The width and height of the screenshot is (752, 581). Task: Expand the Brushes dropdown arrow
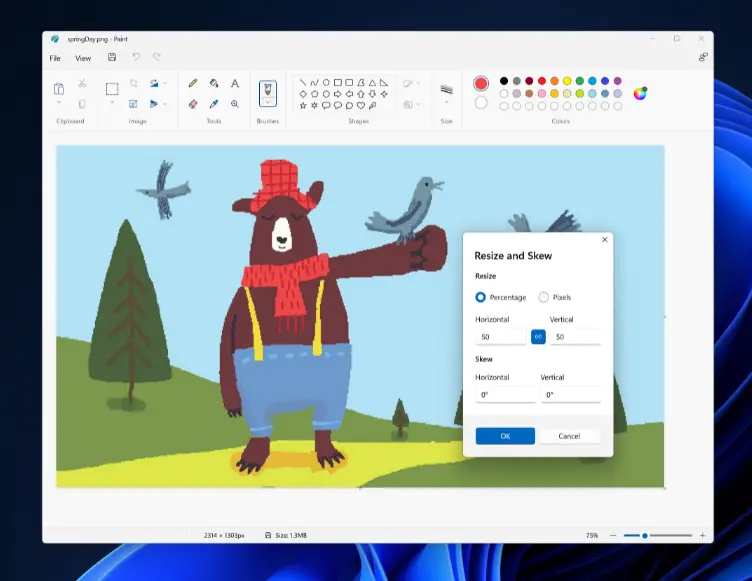(x=268, y=102)
